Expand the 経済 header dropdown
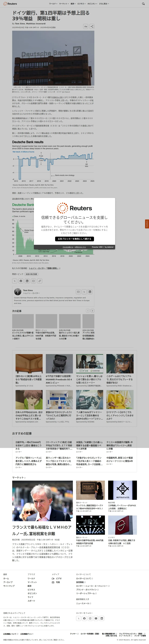The height and width of the screenshot is (644, 149). pyautogui.click(x=73, y=4)
